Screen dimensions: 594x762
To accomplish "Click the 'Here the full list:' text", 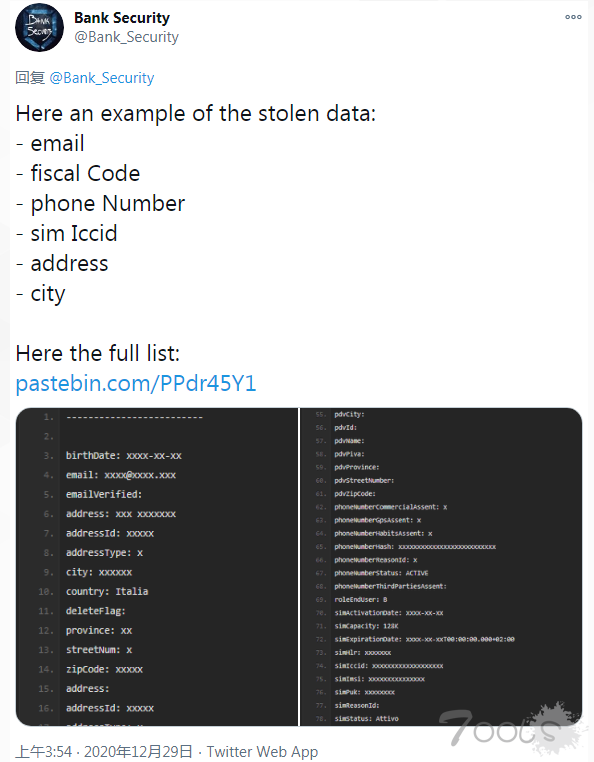I will pos(98,353).
